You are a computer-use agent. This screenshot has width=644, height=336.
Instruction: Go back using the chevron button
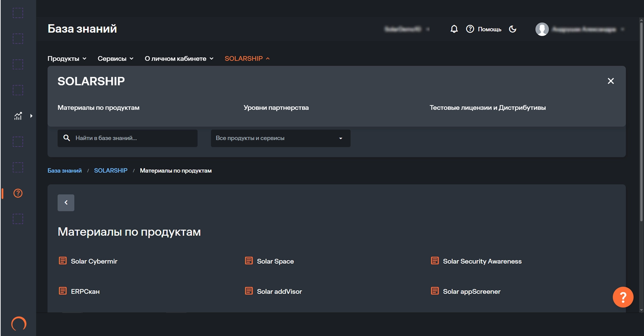(x=66, y=203)
